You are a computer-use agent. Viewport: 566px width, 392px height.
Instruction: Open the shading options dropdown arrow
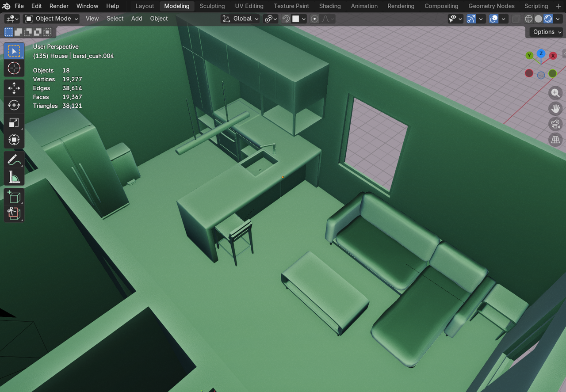click(558, 19)
